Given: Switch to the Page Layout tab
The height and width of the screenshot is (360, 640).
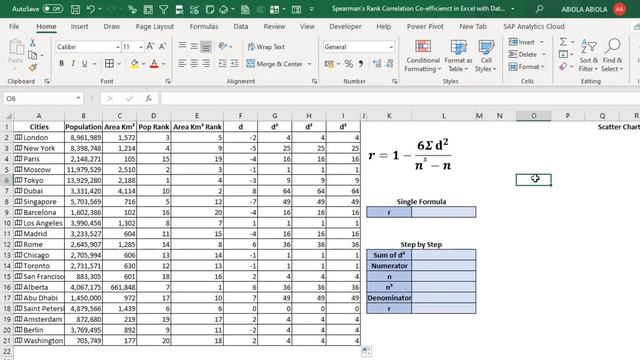Looking at the screenshot, I should pos(155,27).
